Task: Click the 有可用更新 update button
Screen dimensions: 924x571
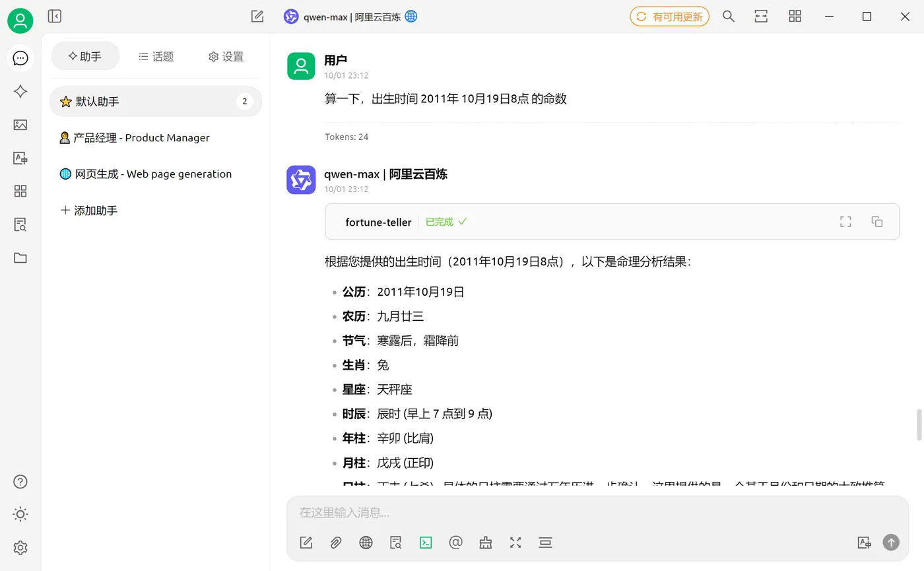Action: point(669,17)
